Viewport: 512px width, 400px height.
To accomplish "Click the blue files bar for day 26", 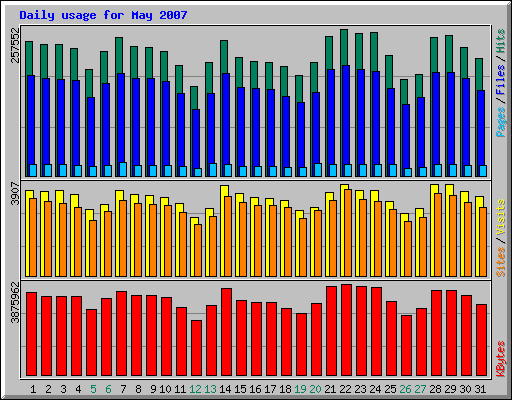I will (406, 136).
